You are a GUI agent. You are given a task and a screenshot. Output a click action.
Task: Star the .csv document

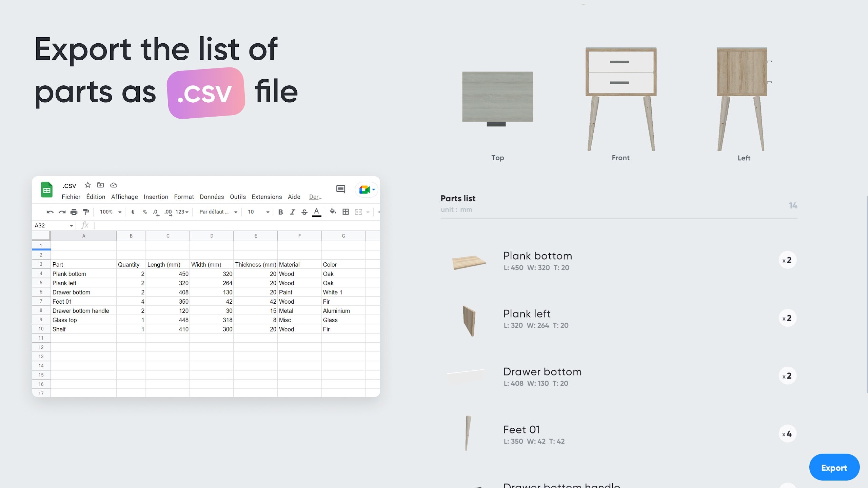pos(88,185)
